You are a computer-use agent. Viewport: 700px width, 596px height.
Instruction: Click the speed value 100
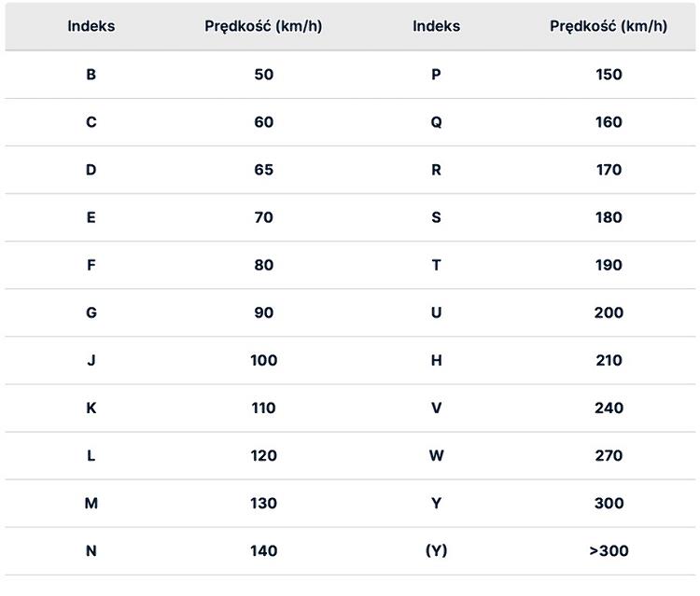(x=263, y=360)
